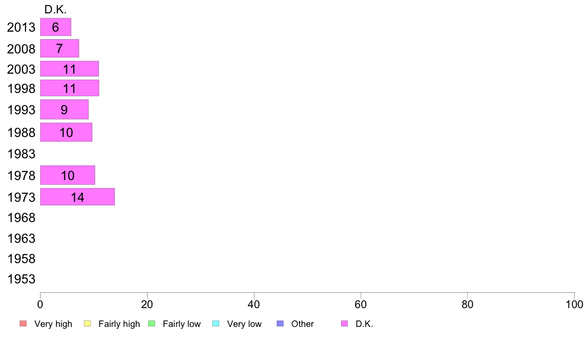Click the D.K. magenta legend swatch
This screenshot has height=364, width=588.
344,323
